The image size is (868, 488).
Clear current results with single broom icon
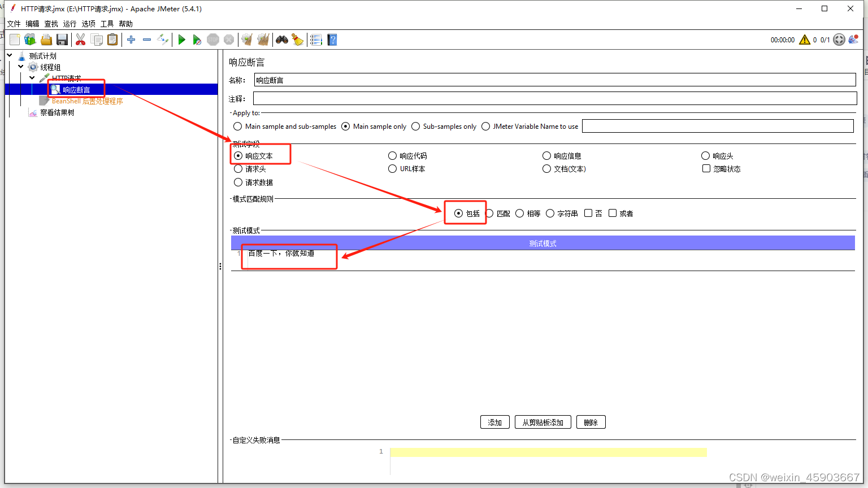coord(247,40)
